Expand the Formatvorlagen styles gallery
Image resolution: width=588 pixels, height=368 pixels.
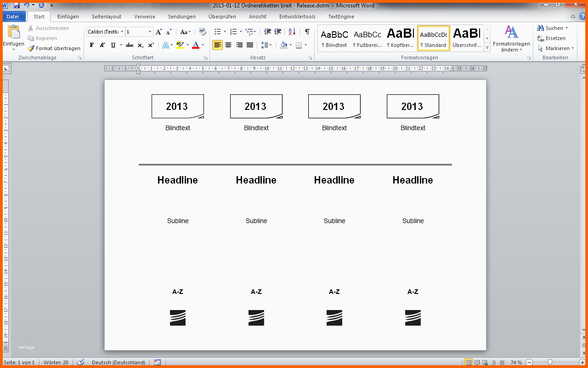[x=487, y=47]
